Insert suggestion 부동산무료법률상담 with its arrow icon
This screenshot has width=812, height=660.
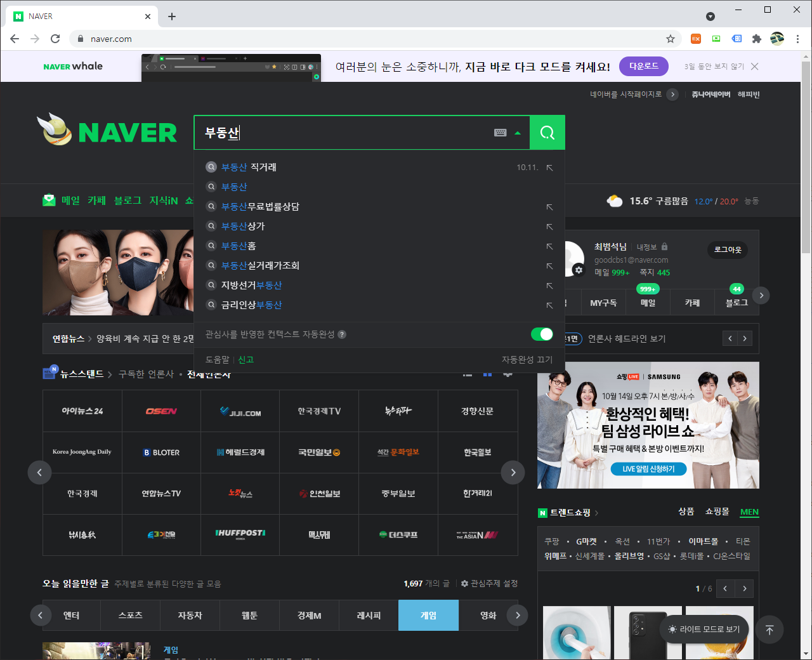[549, 207]
